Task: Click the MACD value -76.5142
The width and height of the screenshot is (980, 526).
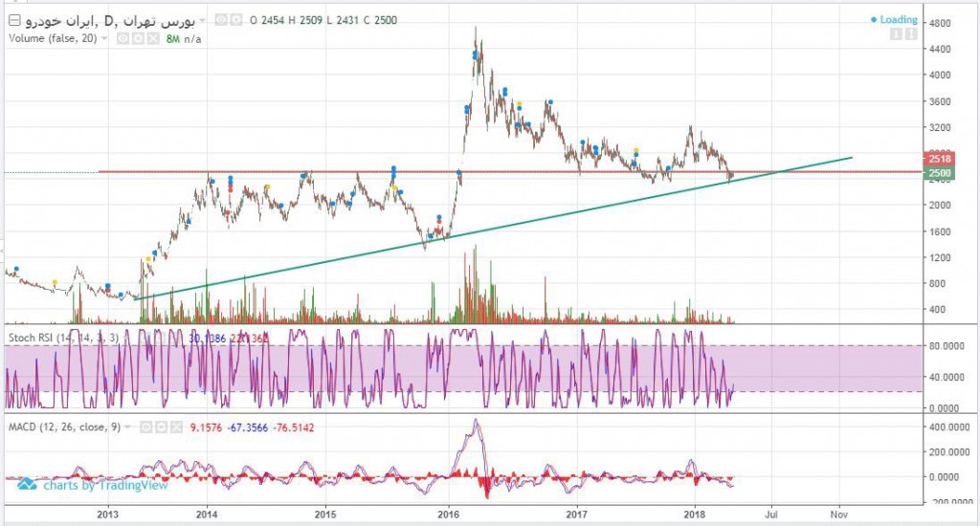Action: tap(294, 427)
